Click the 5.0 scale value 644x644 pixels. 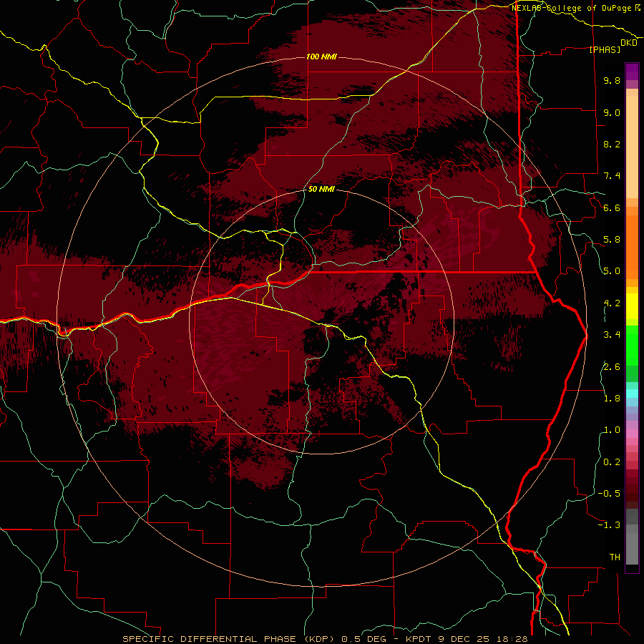[612, 271]
